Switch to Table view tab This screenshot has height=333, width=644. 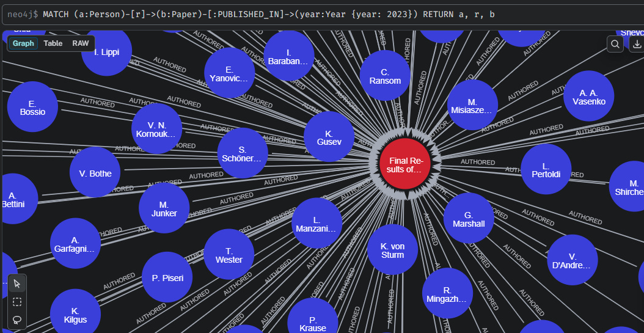click(x=53, y=43)
